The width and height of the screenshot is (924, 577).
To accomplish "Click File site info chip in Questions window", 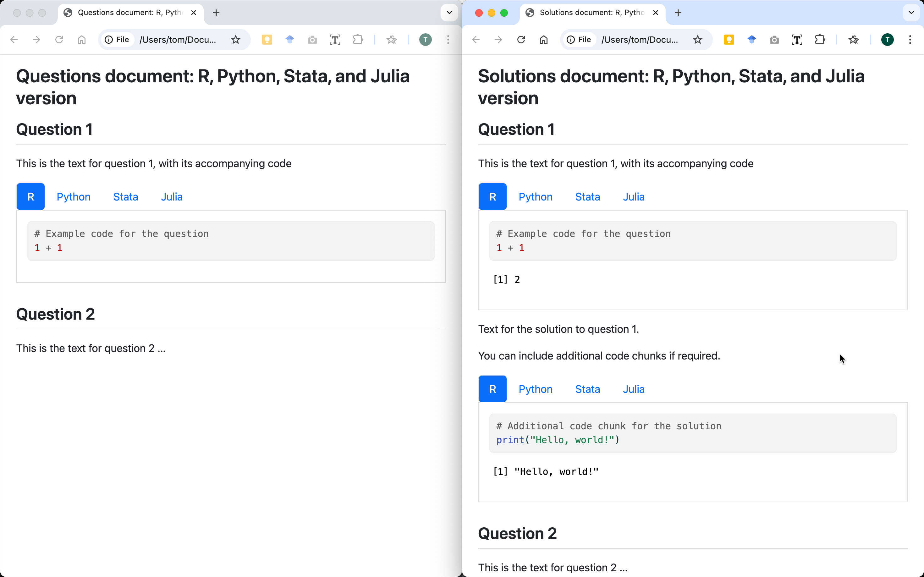I will pyautogui.click(x=117, y=40).
